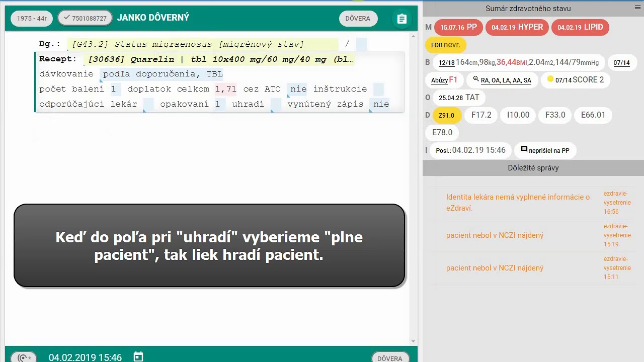644x362 pixels.
Task: Click doplatok celkom value 1,71
Action: [225, 89]
